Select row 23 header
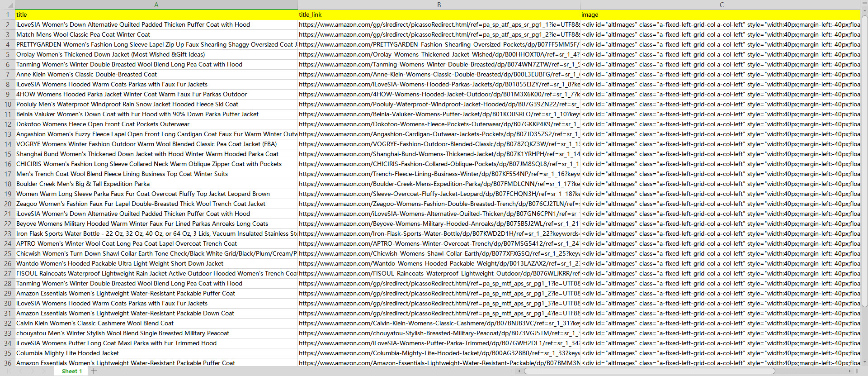The image size is (868, 376). click(x=7, y=233)
